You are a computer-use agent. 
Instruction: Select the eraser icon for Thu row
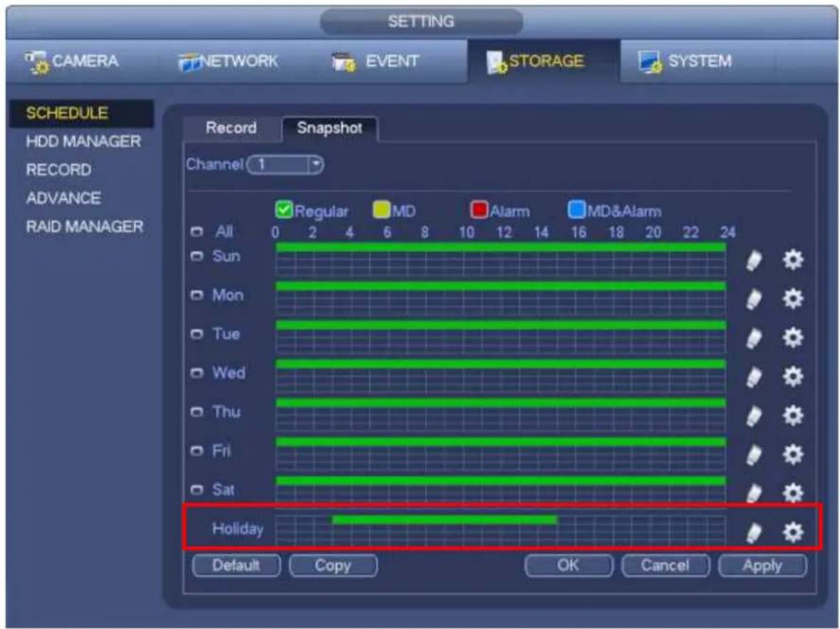[x=754, y=416]
